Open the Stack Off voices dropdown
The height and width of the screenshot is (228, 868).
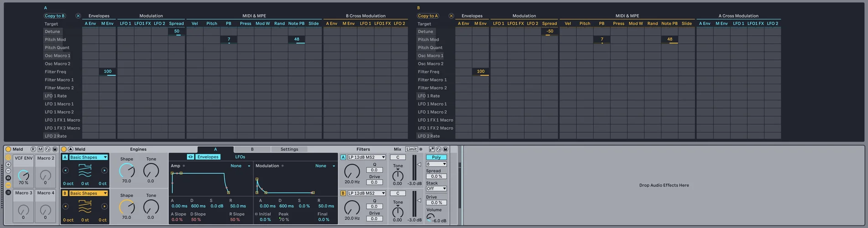pyautogui.click(x=436, y=189)
